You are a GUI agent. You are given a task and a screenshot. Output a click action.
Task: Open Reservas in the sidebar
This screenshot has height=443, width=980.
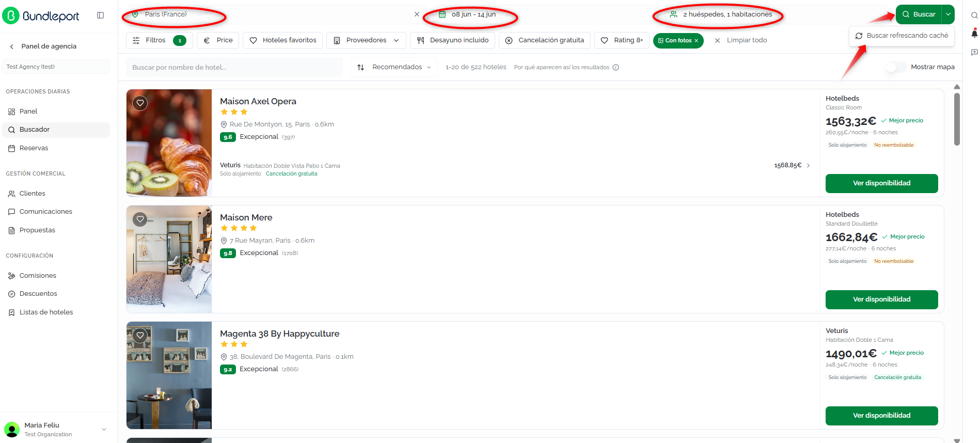coord(56,148)
